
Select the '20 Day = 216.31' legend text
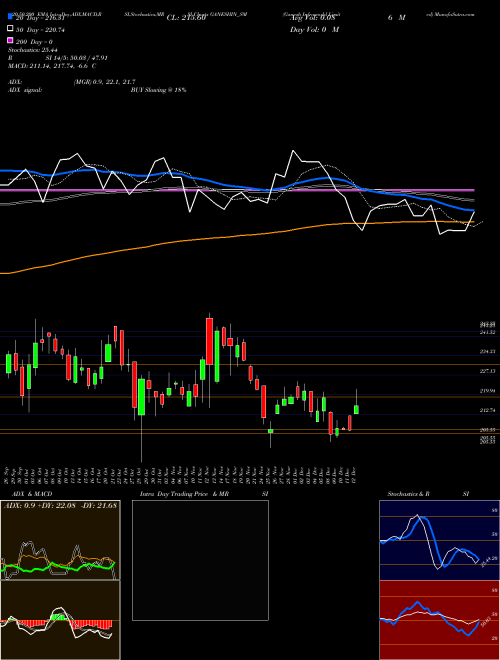tap(40, 18)
